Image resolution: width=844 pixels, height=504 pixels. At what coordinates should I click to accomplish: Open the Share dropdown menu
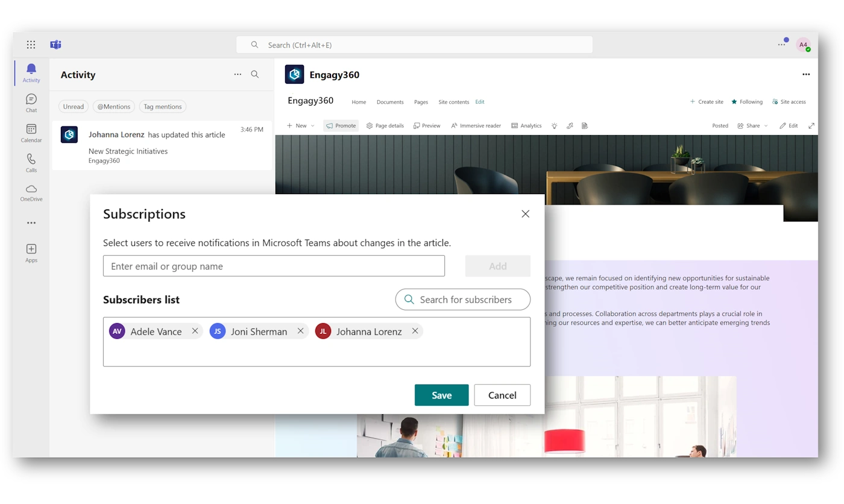coord(753,126)
